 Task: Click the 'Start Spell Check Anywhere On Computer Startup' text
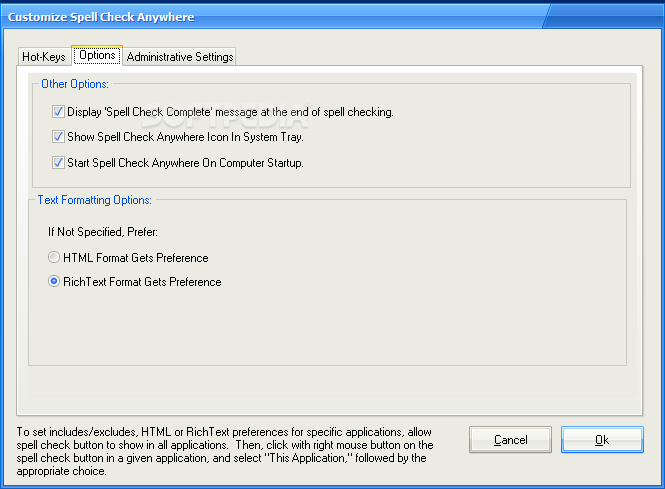(185, 163)
